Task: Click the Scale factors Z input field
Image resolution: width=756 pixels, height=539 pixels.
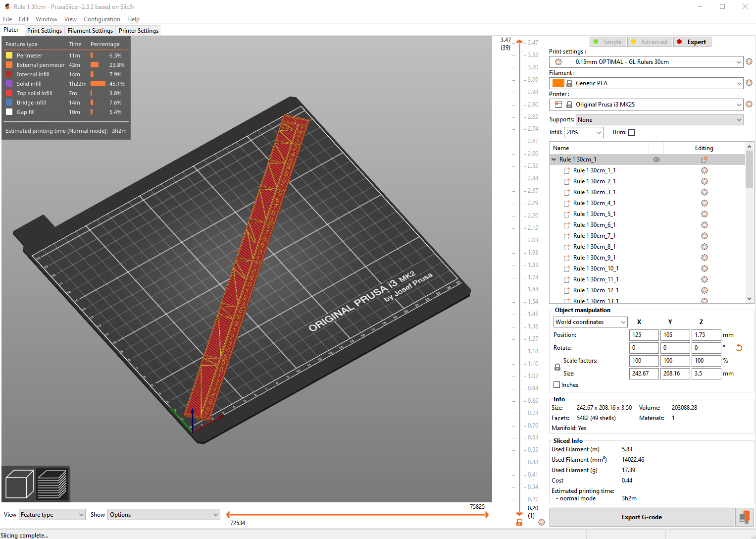Action: (706, 361)
